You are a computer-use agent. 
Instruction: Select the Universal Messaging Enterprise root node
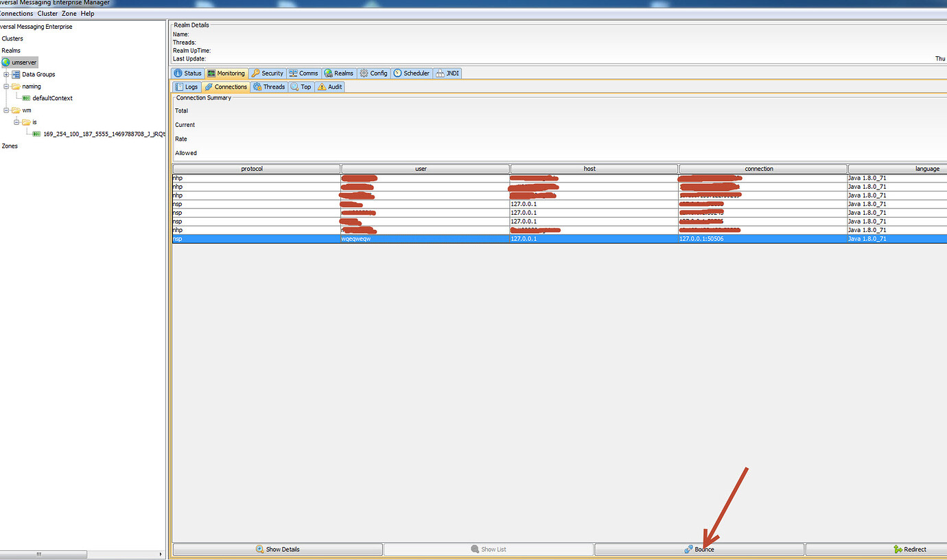[36, 27]
